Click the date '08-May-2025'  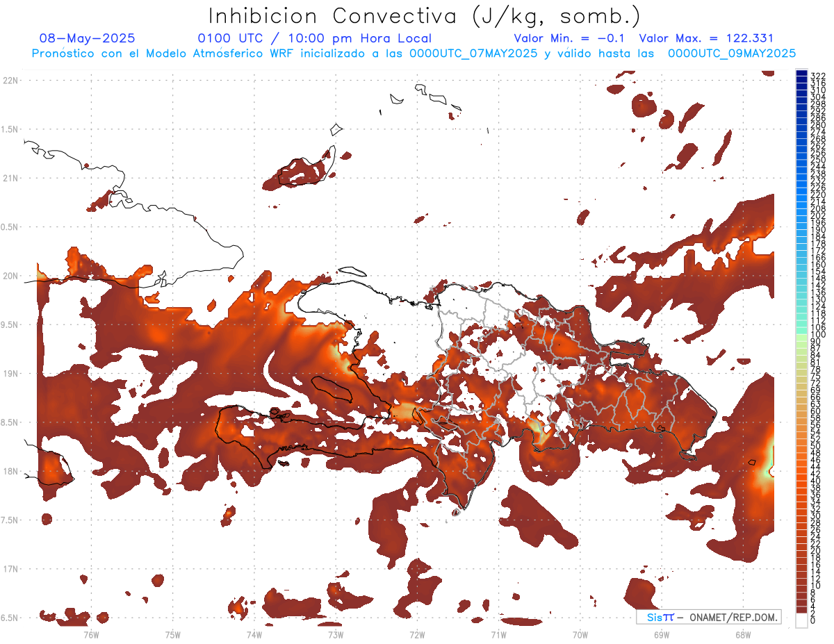coord(88,38)
